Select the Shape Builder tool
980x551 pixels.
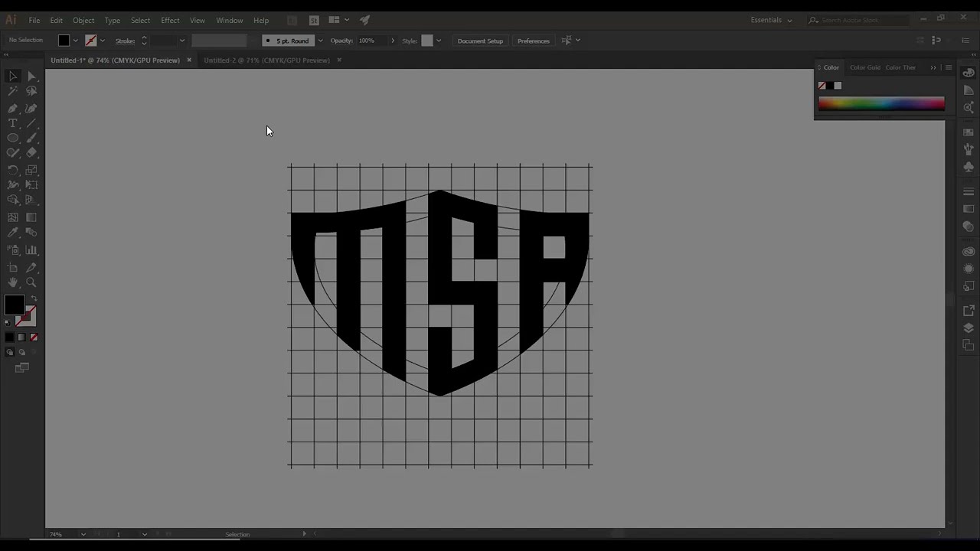(13, 200)
